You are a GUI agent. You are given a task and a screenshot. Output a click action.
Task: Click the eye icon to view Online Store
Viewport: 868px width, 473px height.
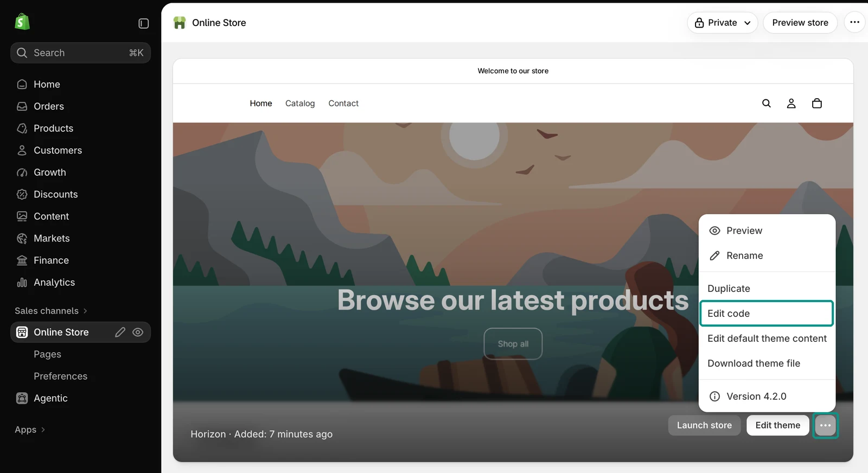pyautogui.click(x=138, y=332)
